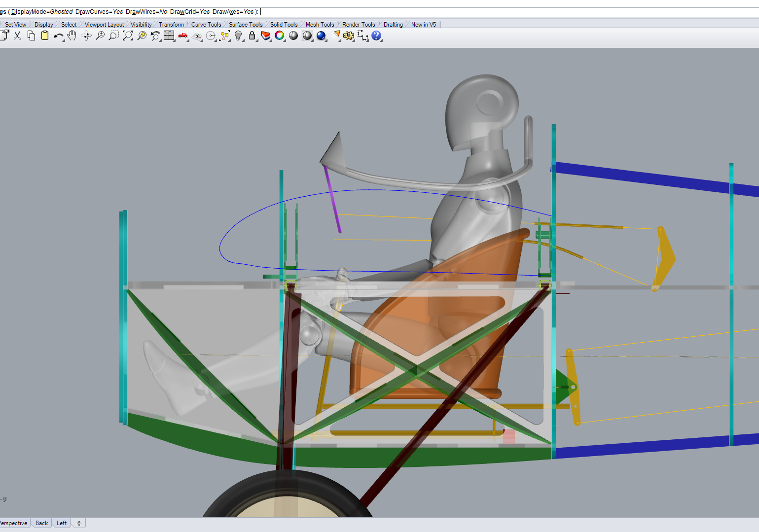Click the Copy icon

[31, 35]
